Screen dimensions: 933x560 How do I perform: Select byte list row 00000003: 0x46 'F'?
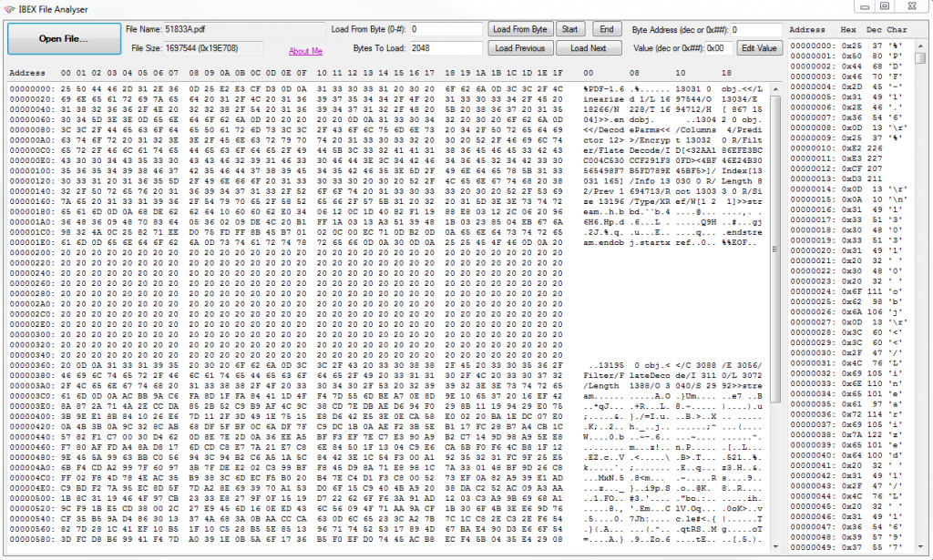[x=847, y=76]
